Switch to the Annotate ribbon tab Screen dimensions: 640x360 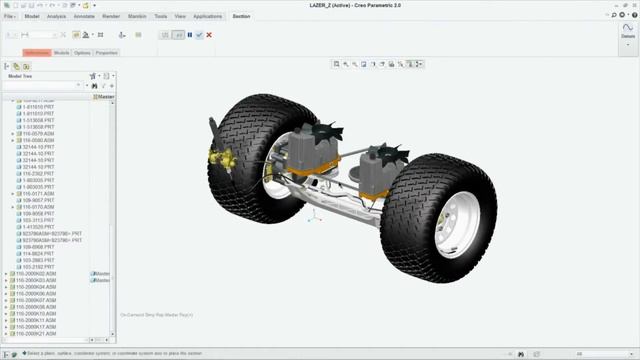84,16
